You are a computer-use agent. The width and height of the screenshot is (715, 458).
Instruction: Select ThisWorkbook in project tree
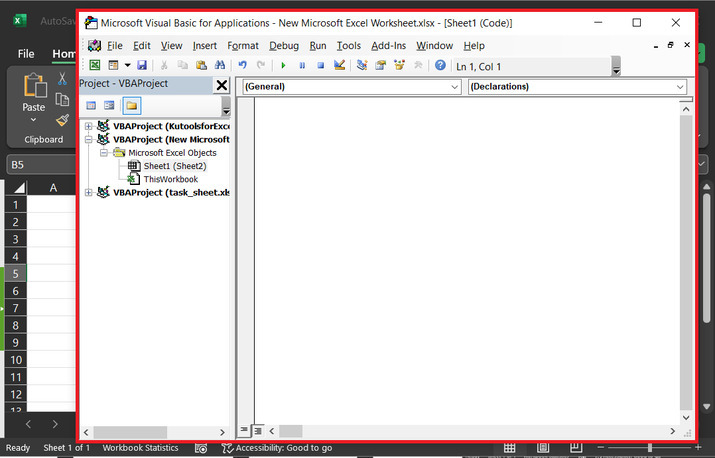pyautogui.click(x=171, y=179)
